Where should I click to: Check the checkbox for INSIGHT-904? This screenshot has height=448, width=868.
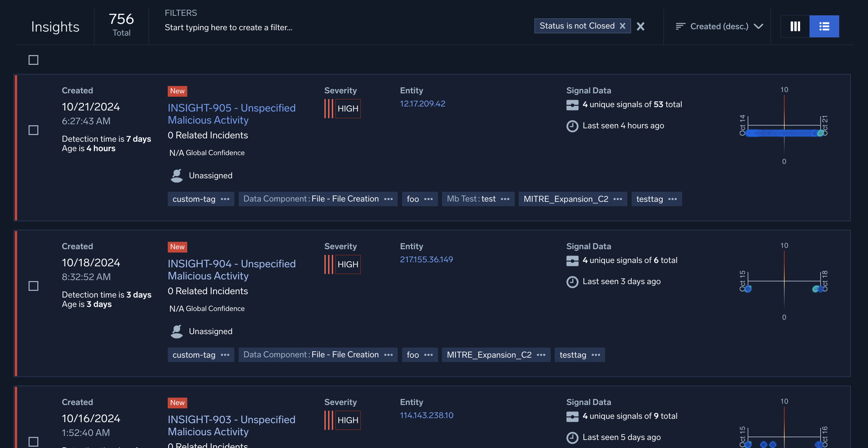click(33, 286)
